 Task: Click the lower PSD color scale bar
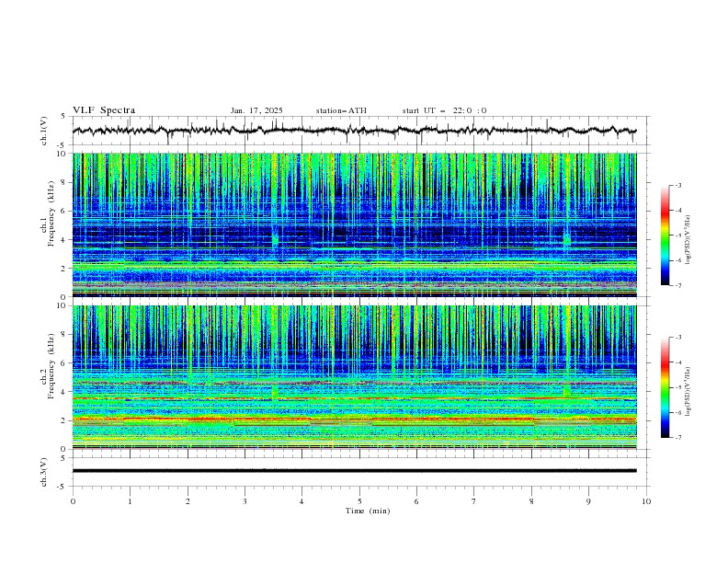click(665, 387)
